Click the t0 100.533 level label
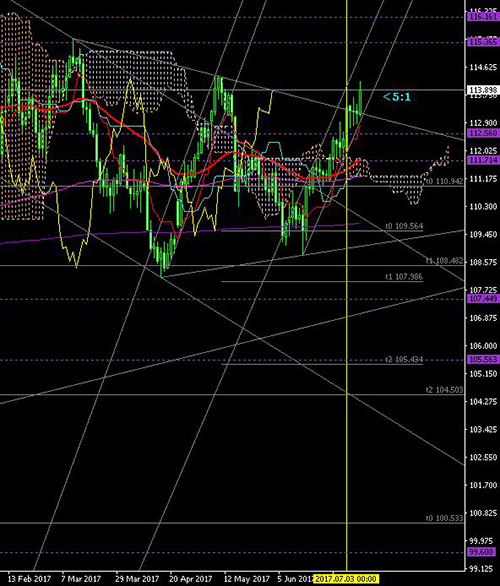 [445, 518]
